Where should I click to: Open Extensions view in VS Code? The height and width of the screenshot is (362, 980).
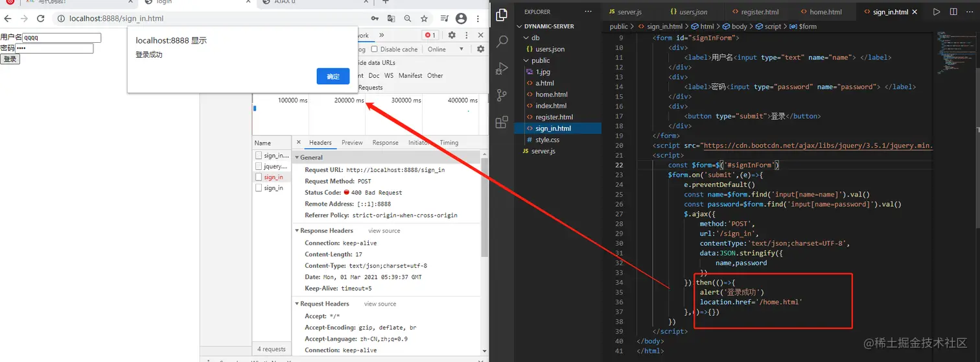pos(502,122)
